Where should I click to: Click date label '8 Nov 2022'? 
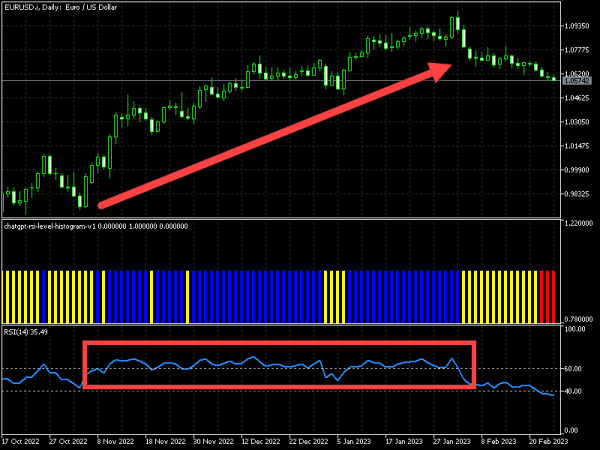[x=116, y=442]
